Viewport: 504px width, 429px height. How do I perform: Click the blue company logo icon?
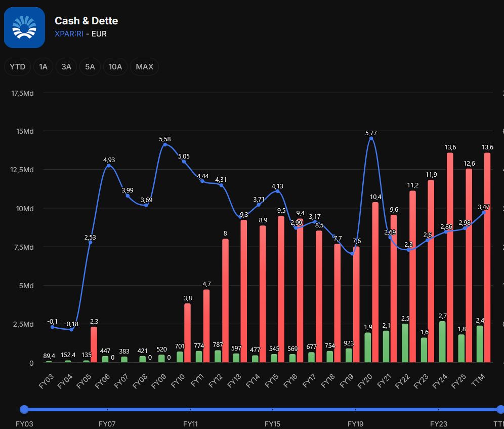[x=24, y=27]
